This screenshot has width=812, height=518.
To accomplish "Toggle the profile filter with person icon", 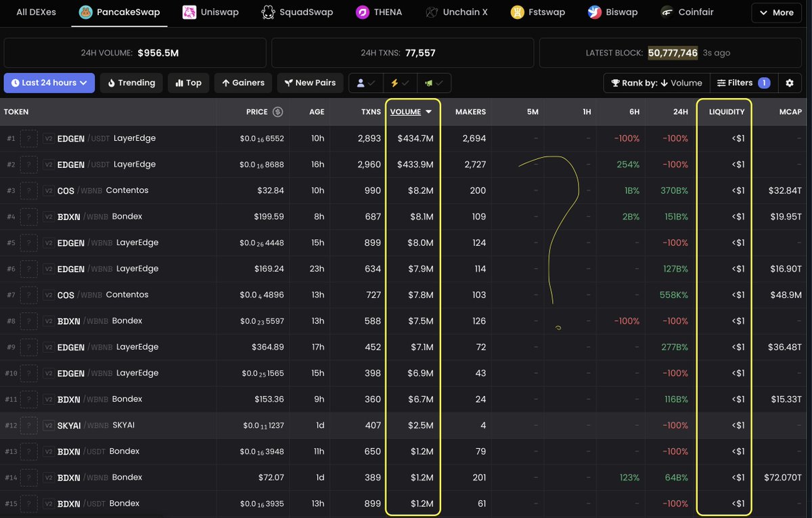I will tap(366, 83).
